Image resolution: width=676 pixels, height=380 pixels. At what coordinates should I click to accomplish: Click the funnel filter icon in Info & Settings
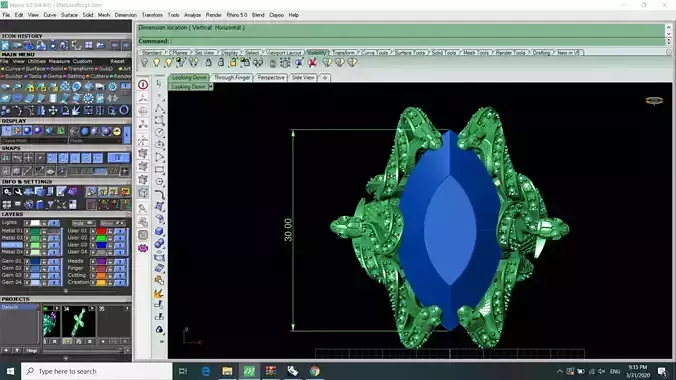click(50, 204)
